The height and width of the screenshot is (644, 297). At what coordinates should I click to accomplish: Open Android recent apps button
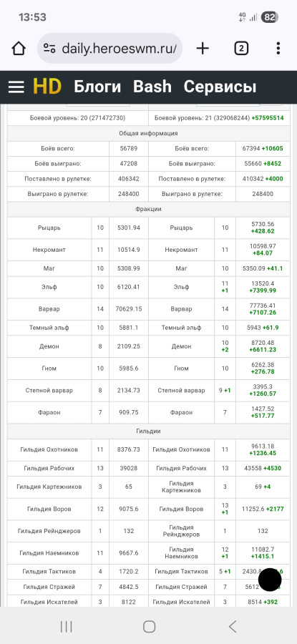pyautogui.click(x=66, y=626)
